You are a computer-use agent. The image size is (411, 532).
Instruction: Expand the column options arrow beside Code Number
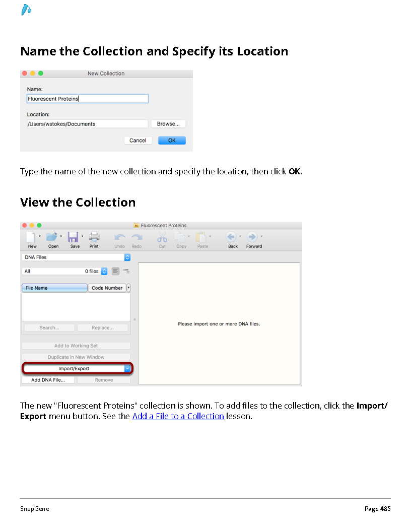(x=128, y=288)
